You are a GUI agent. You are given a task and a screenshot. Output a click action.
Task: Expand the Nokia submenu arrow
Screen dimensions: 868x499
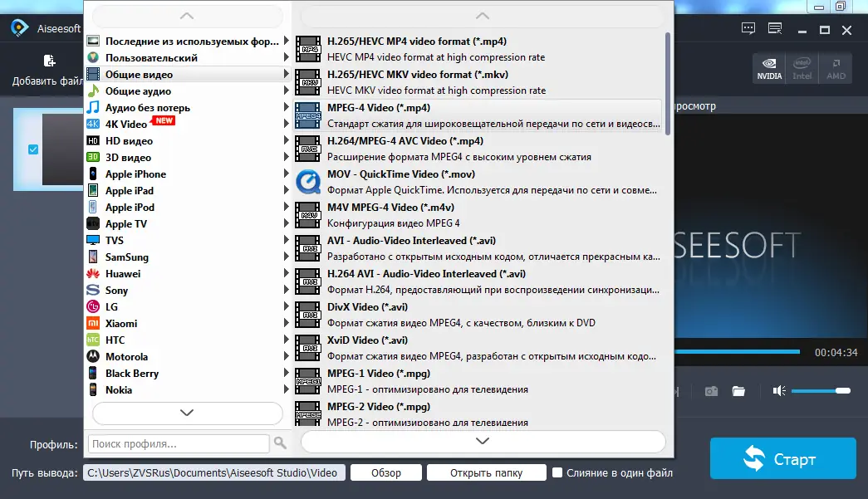[x=287, y=389]
